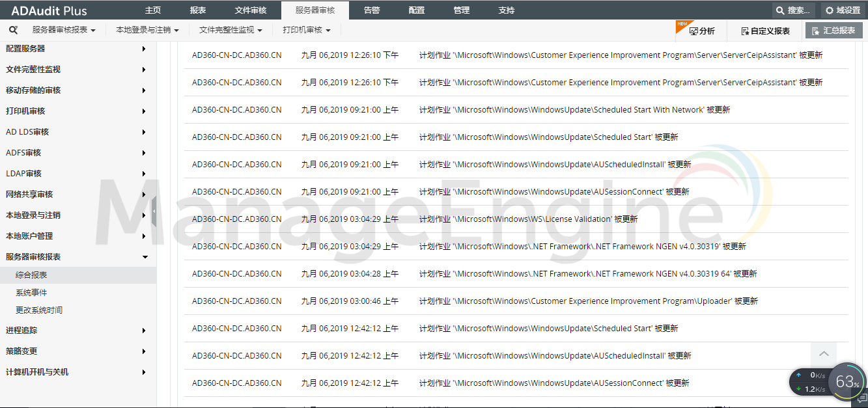Expand 本地账户管理 sidebar section
Screen dimensions: 868x408
coord(78,236)
